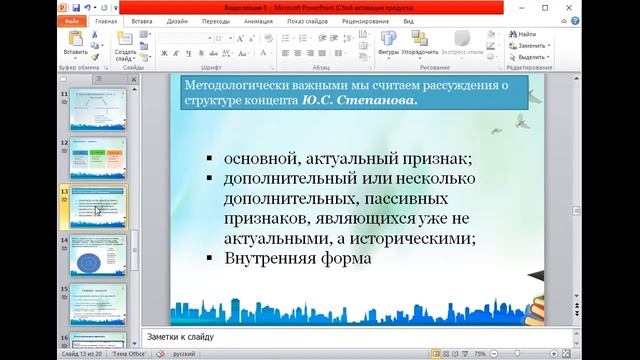Click the Increase Indent icon
The width and height of the screenshot is (640, 360).
334,38
